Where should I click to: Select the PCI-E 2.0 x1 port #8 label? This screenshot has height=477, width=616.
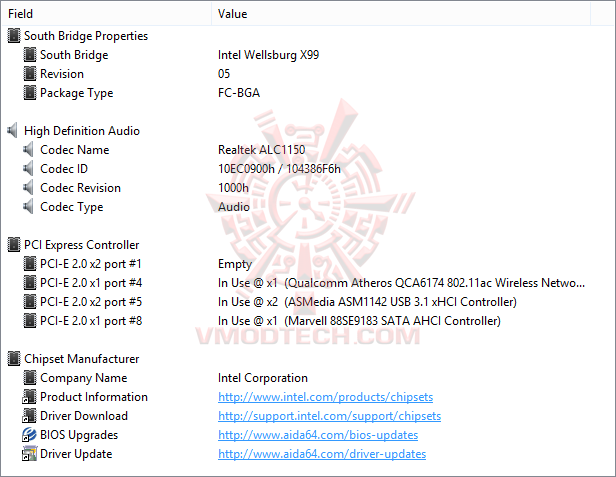[x=91, y=321]
